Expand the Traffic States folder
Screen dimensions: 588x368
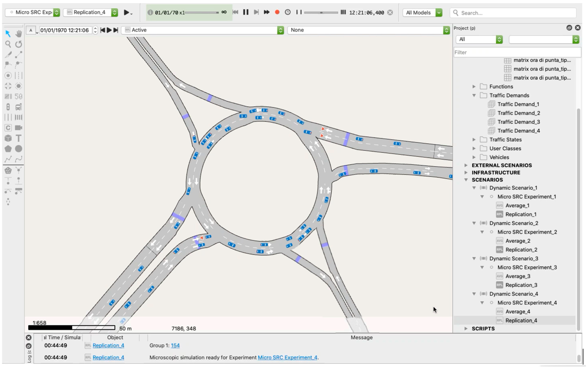pos(474,140)
